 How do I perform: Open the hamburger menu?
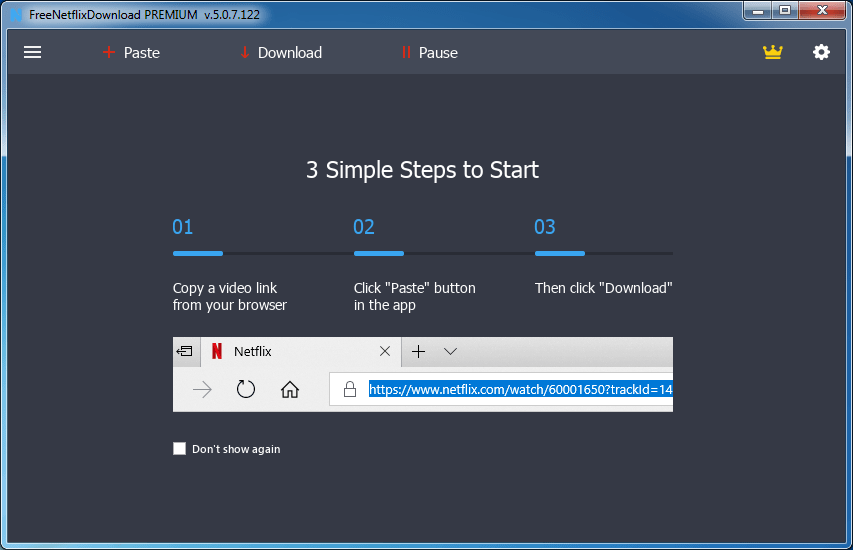click(x=33, y=52)
